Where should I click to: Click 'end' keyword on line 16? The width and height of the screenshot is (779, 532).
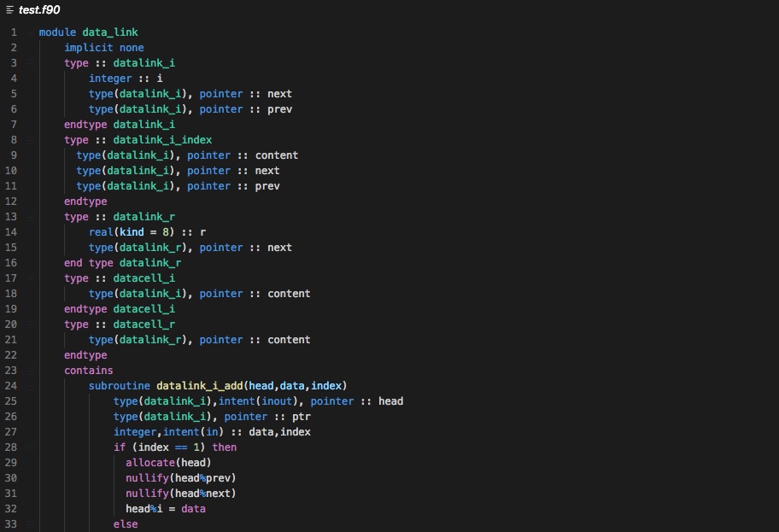73,263
